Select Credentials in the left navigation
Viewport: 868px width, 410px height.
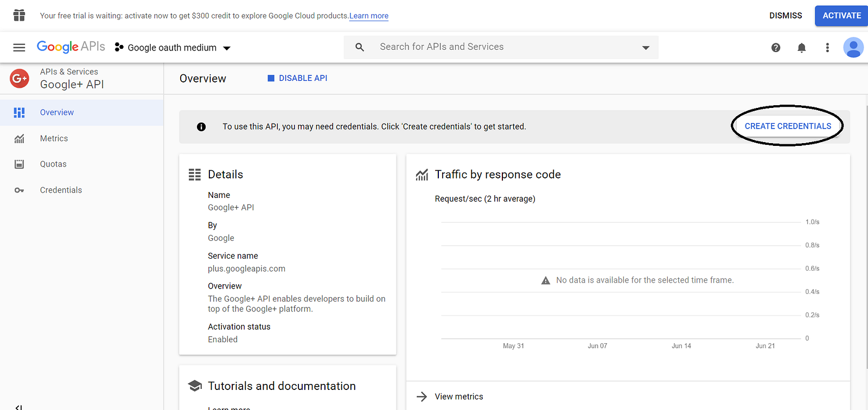tap(82, 190)
